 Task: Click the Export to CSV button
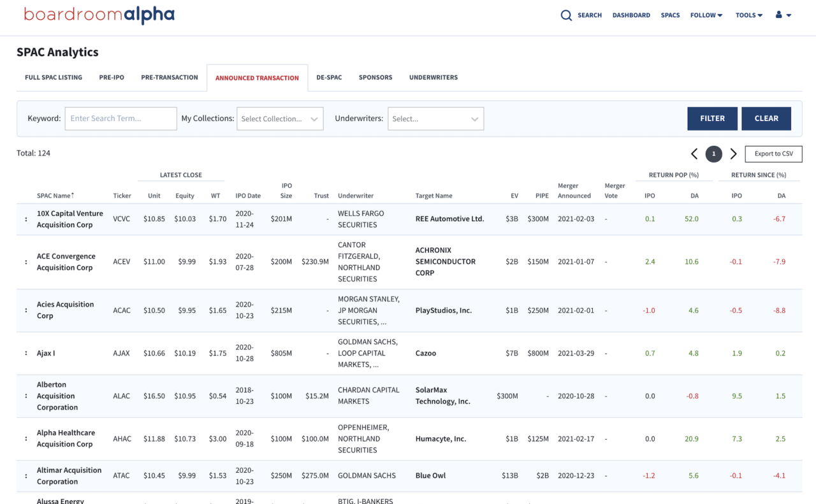[x=773, y=154]
